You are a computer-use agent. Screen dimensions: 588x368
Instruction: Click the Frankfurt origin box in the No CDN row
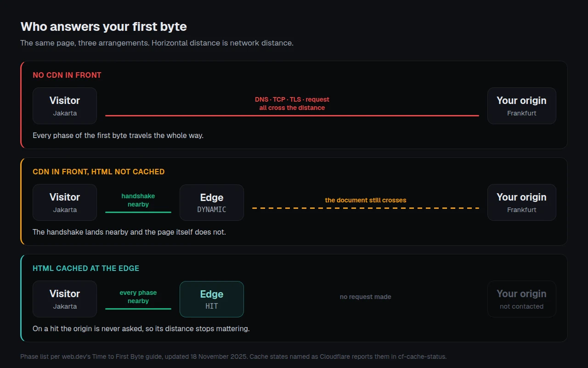pyautogui.click(x=521, y=106)
